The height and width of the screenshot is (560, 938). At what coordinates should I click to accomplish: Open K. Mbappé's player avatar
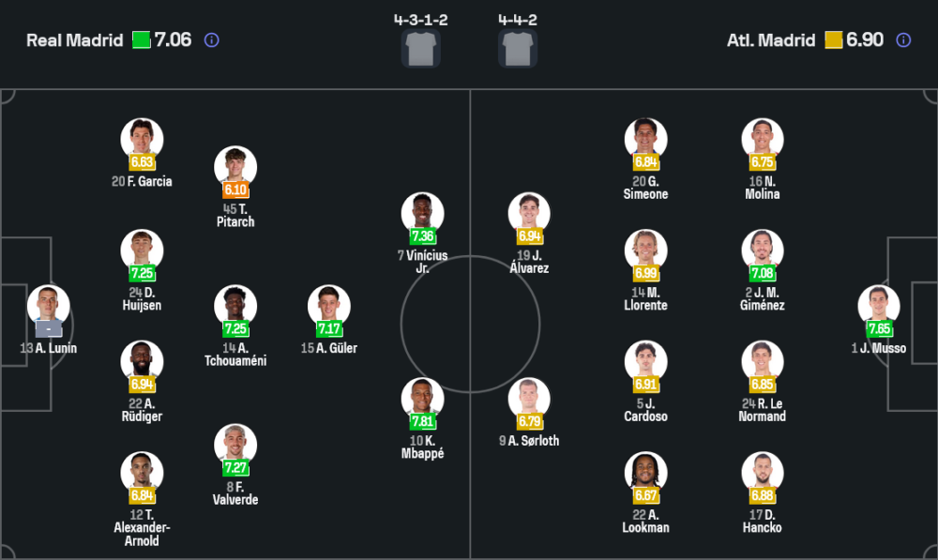(x=423, y=399)
